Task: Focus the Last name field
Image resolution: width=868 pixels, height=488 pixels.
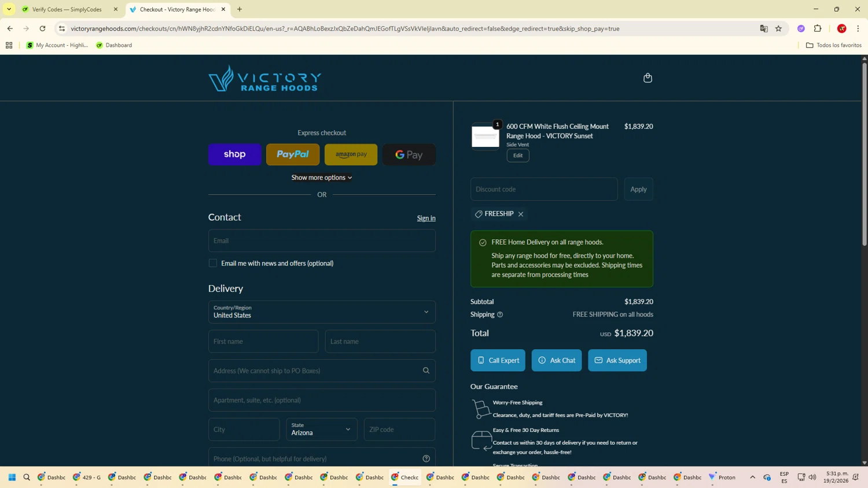Action: point(380,341)
